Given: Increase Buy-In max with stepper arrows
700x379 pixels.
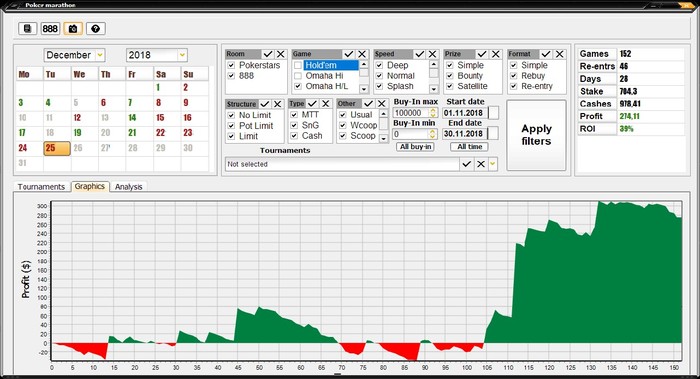Looking at the screenshot, I should [x=433, y=110].
